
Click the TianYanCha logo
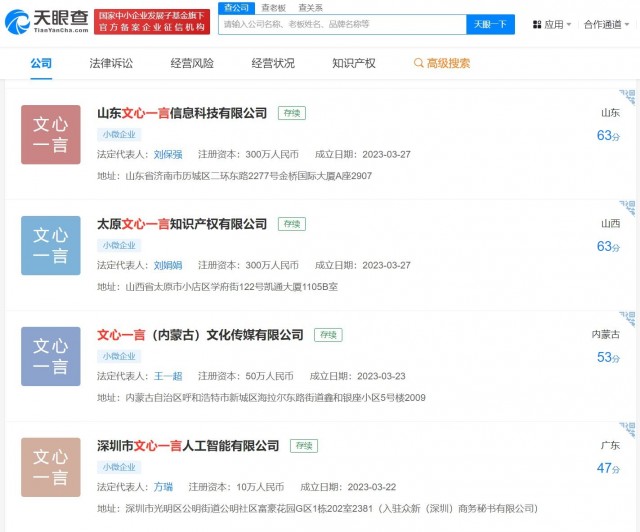(47, 21)
